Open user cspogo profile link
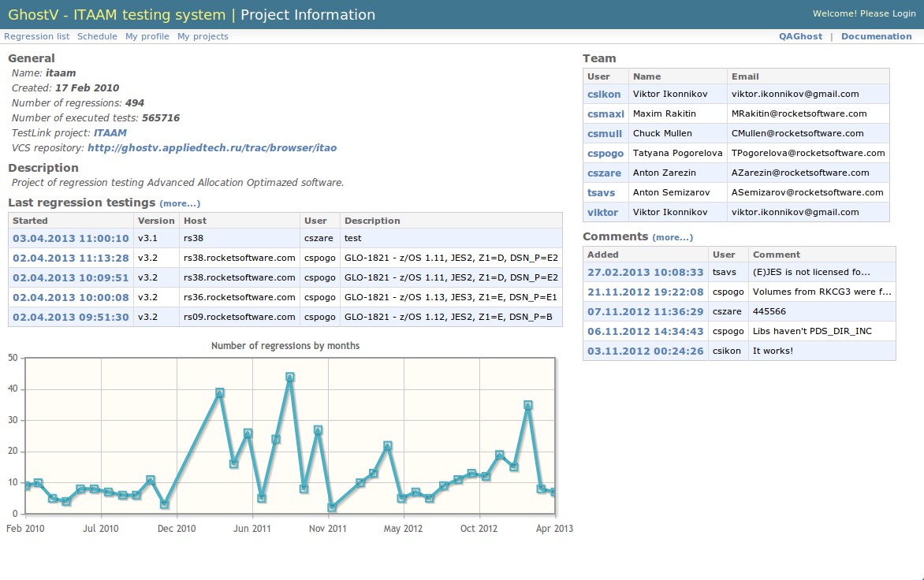The image size is (924, 580). (605, 153)
